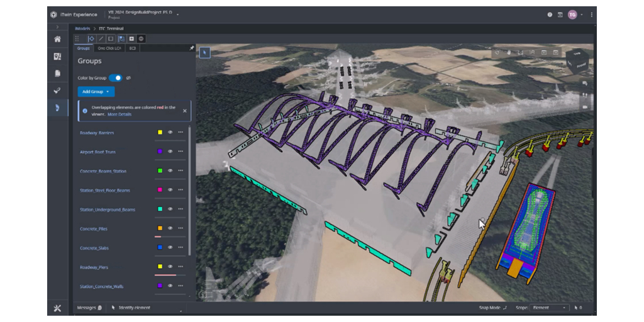Expand the project name dropdown in header
Viewport: 644px width, 322px height.
tap(178, 14)
